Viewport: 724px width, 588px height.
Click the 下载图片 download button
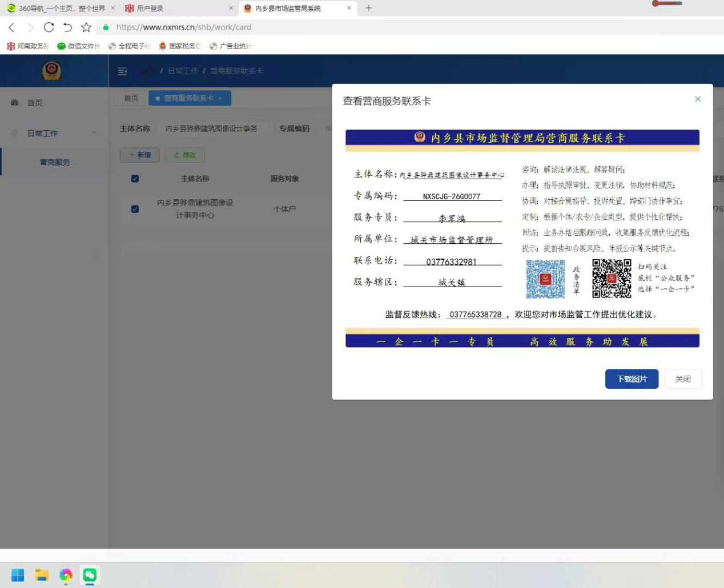click(x=632, y=378)
